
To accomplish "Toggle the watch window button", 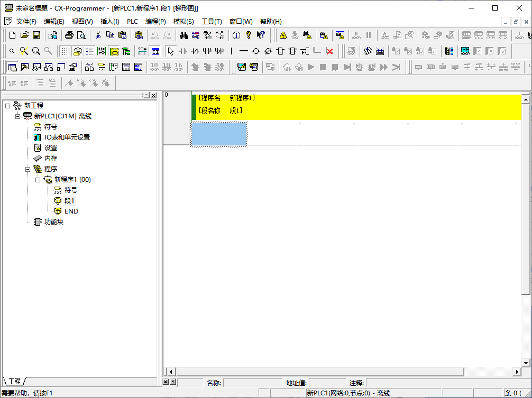I will click(37, 67).
